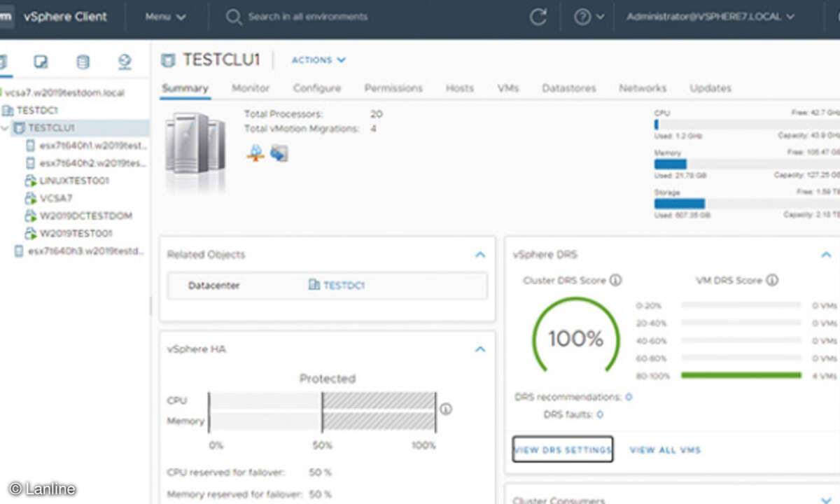
Task: Click the VM DRS Score info icon
Action: pyautogui.click(x=771, y=280)
